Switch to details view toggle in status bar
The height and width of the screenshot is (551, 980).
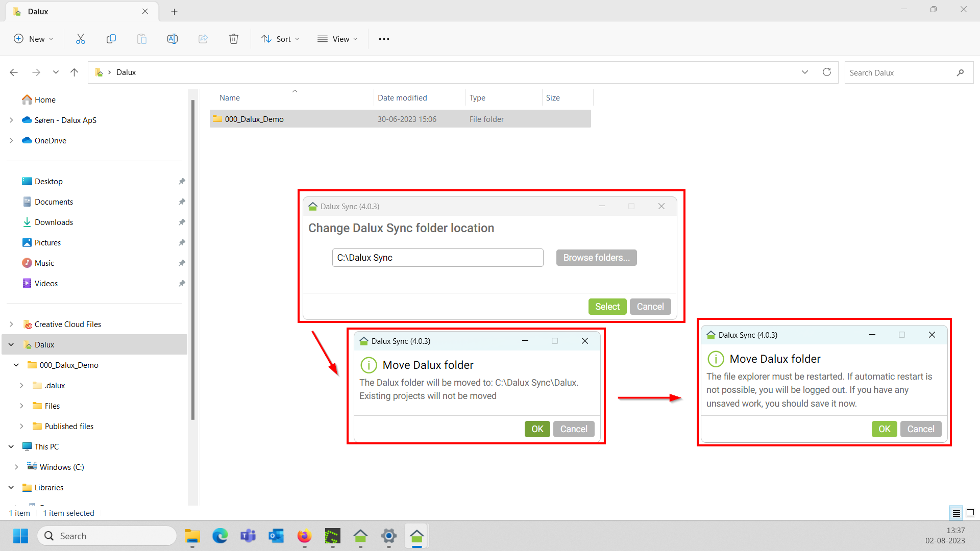[956, 513]
